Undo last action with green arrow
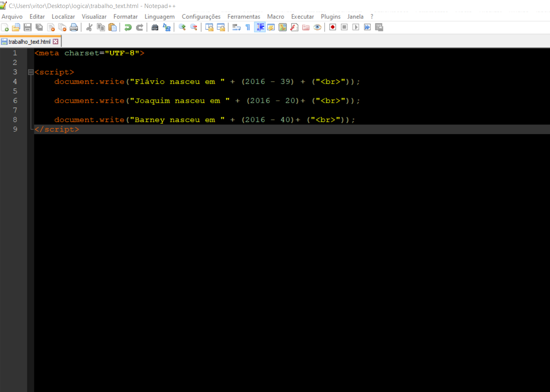The height and width of the screenshot is (392, 550). tap(128, 27)
